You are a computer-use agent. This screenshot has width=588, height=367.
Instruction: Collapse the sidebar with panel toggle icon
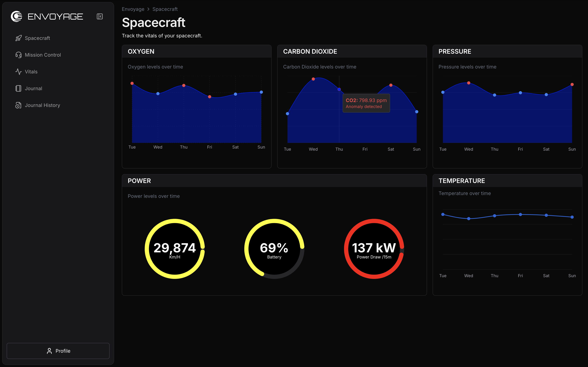click(x=100, y=16)
